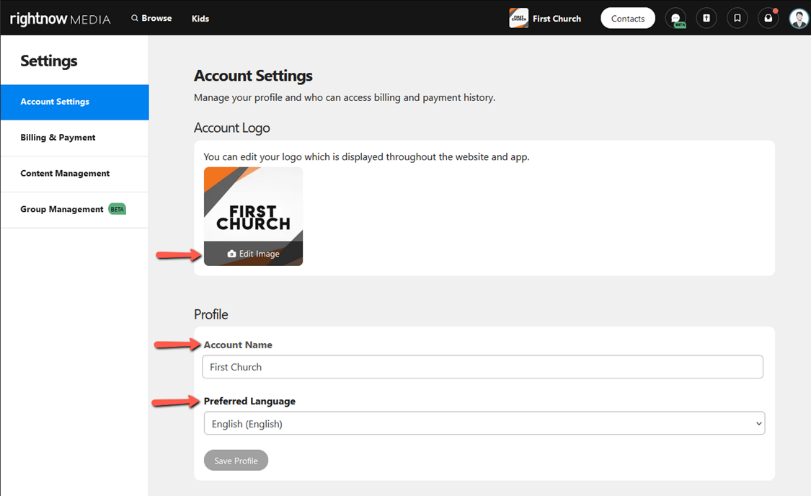
Task: Go to Content Management section
Action: 74,174
